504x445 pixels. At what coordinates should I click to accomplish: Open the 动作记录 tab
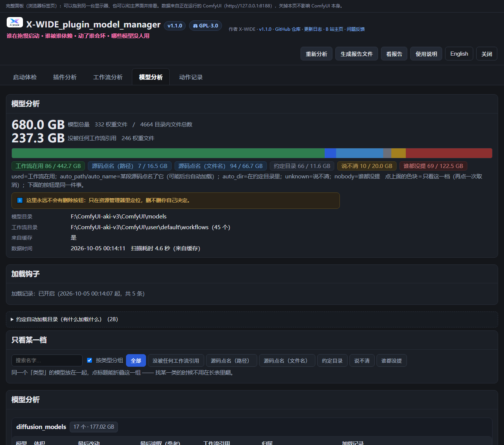(x=191, y=77)
